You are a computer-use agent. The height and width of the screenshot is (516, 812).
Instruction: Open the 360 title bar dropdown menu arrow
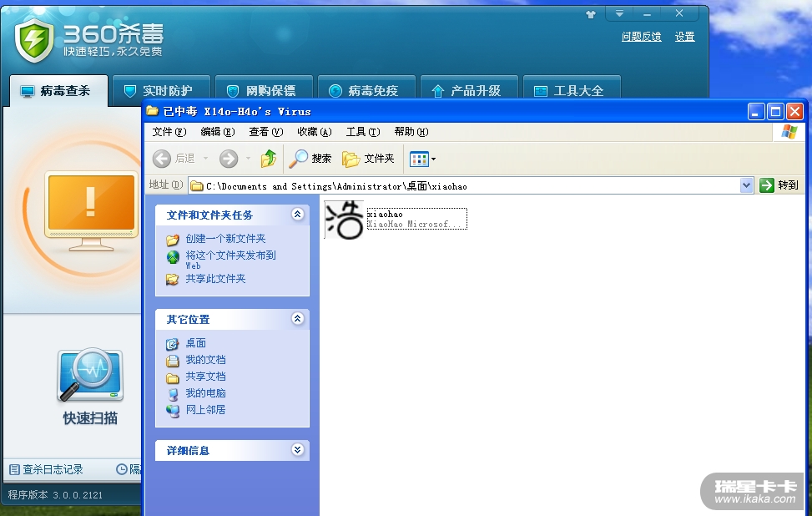(619, 14)
